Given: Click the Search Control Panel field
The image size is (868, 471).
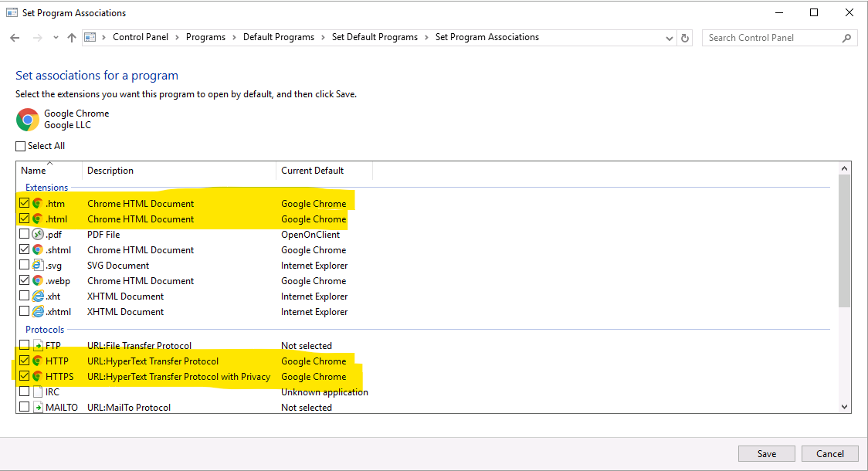Looking at the screenshot, I should 779,38.
